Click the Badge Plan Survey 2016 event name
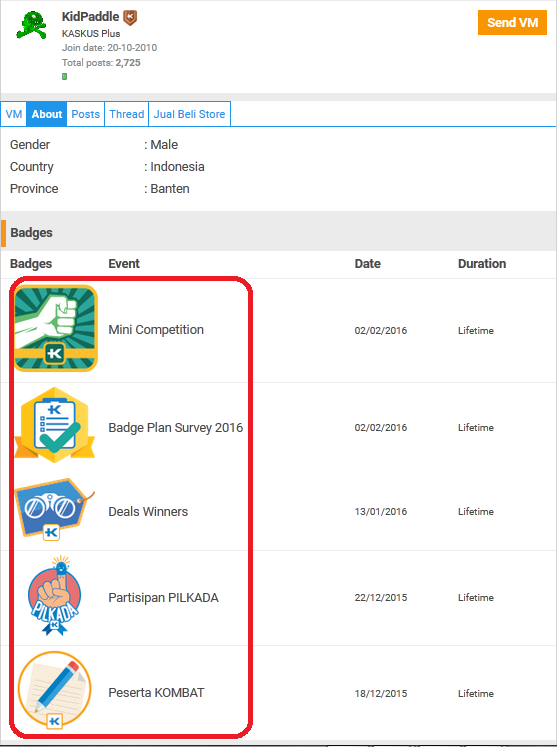 [x=175, y=427]
